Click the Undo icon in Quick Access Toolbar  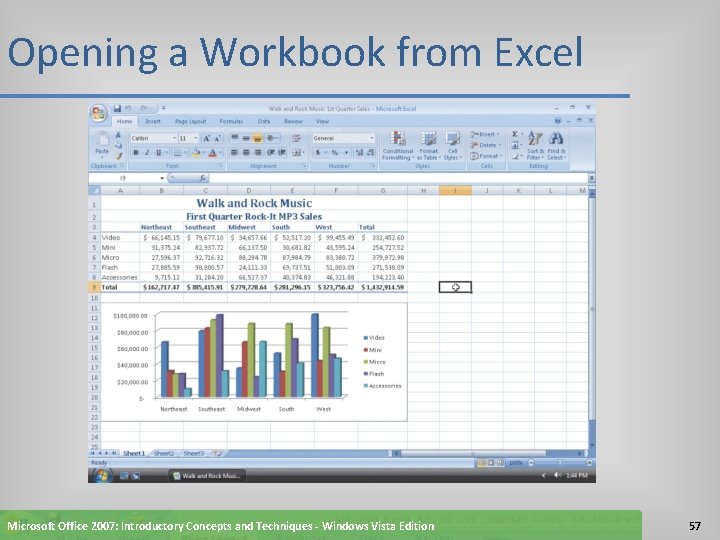pyautogui.click(x=129, y=109)
